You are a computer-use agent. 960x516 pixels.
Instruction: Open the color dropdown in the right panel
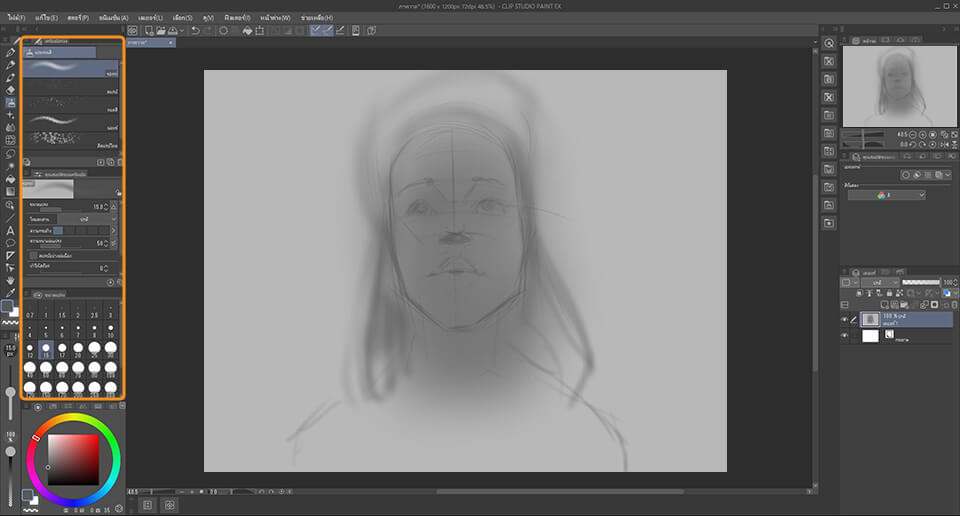886,195
